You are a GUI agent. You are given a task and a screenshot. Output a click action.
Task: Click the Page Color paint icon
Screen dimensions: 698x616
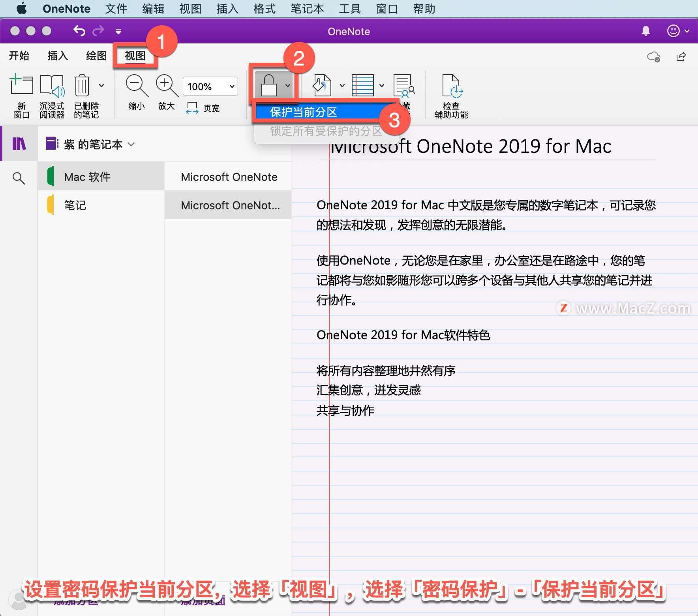(x=322, y=85)
